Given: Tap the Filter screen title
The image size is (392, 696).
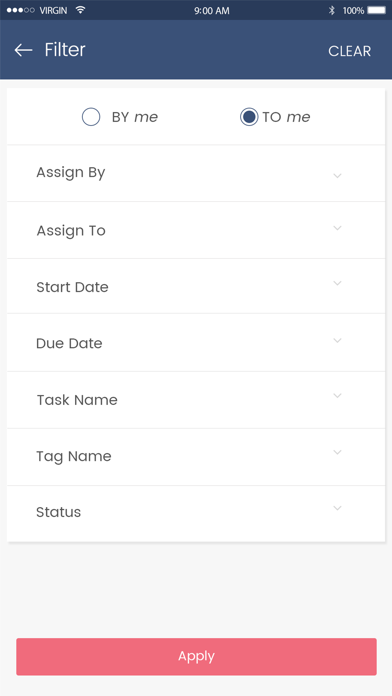Looking at the screenshot, I should [x=65, y=50].
